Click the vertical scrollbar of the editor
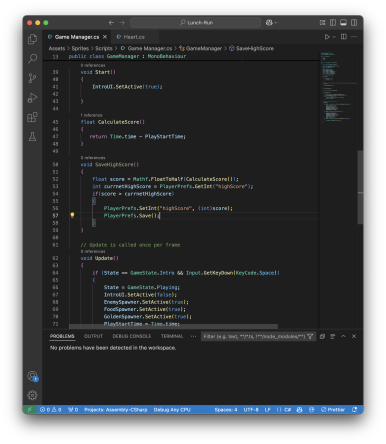 360,187
